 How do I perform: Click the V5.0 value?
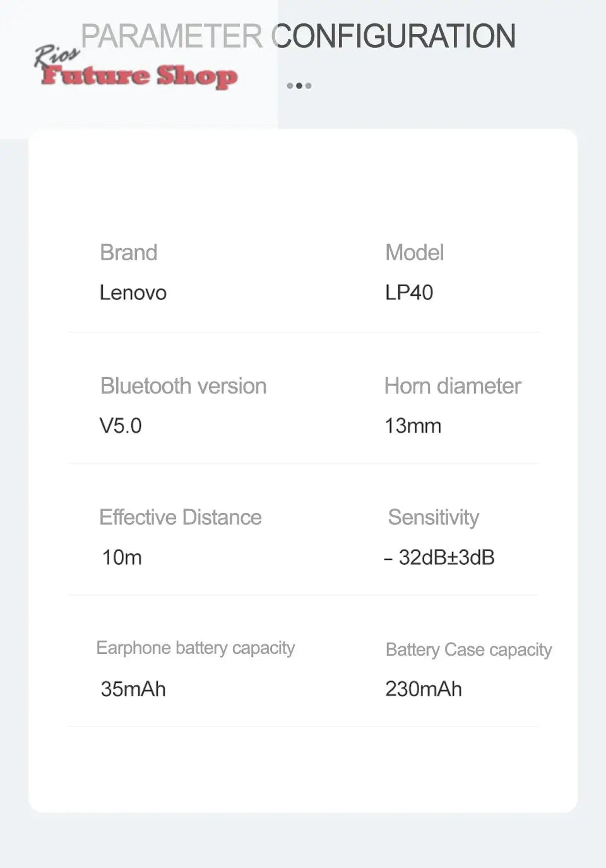point(121,426)
